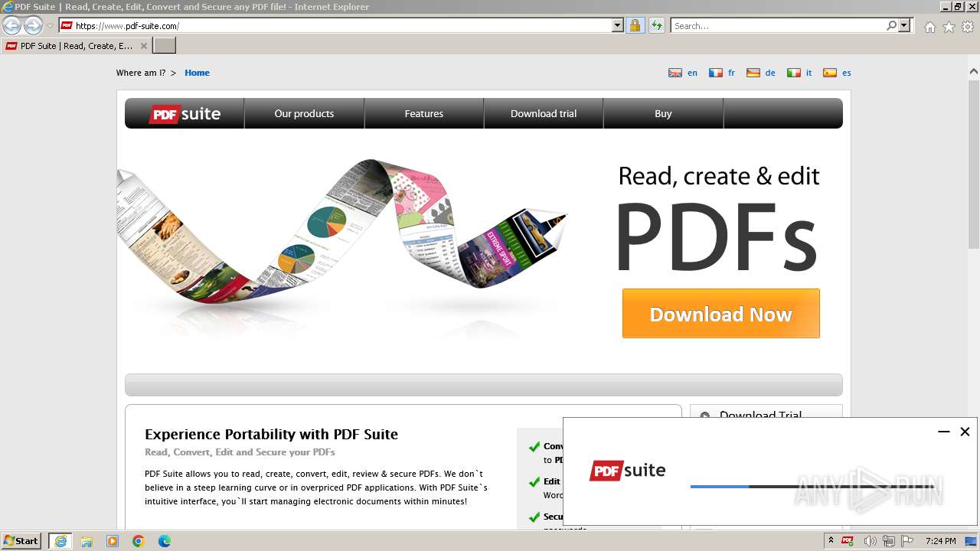The image size is (980, 551).
Task: Click the Download Trial sidebar heading
Action: pyautogui.click(x=760, y=416)
